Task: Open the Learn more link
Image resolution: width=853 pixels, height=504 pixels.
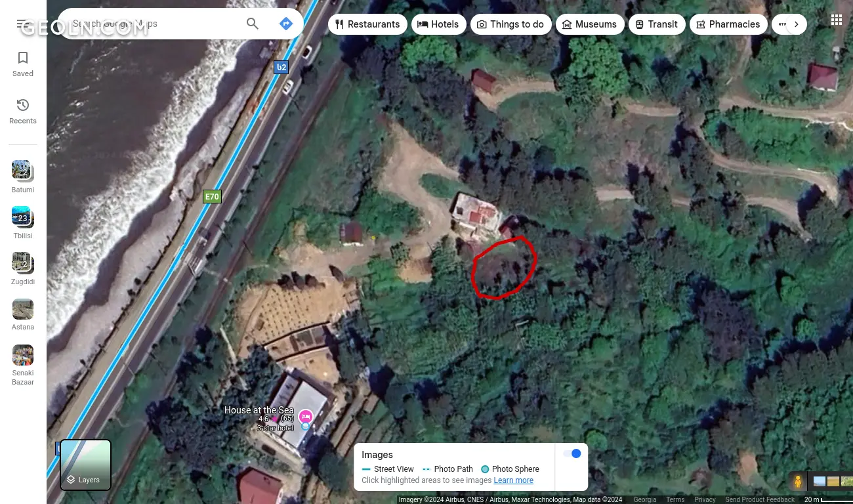Action: coord(513,480)
